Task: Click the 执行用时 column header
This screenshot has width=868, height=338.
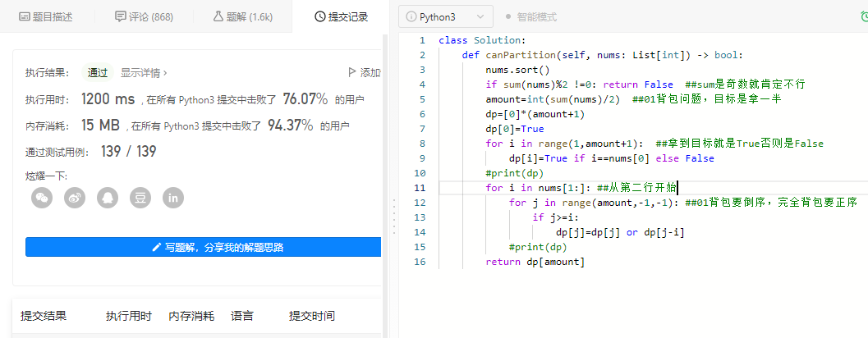Action: 129,316
